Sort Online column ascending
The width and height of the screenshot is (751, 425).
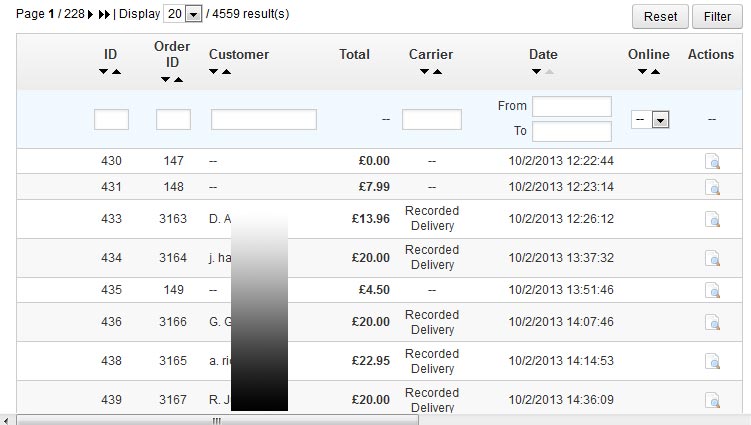(655, 72)
